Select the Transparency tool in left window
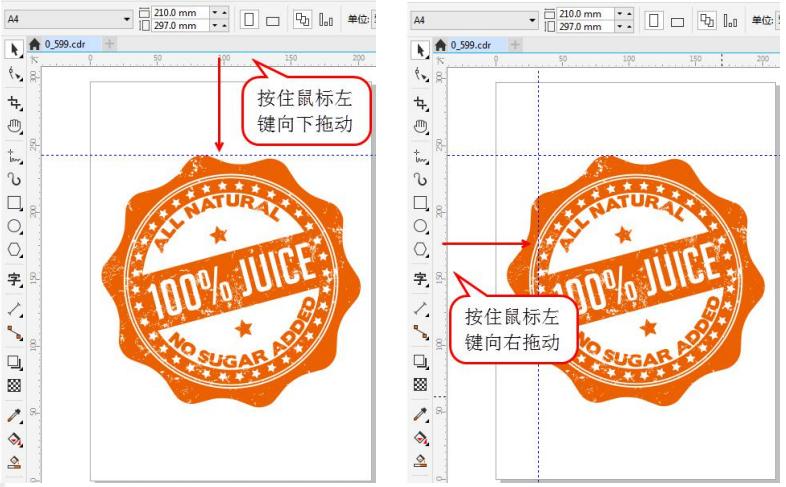 point(15,385)
